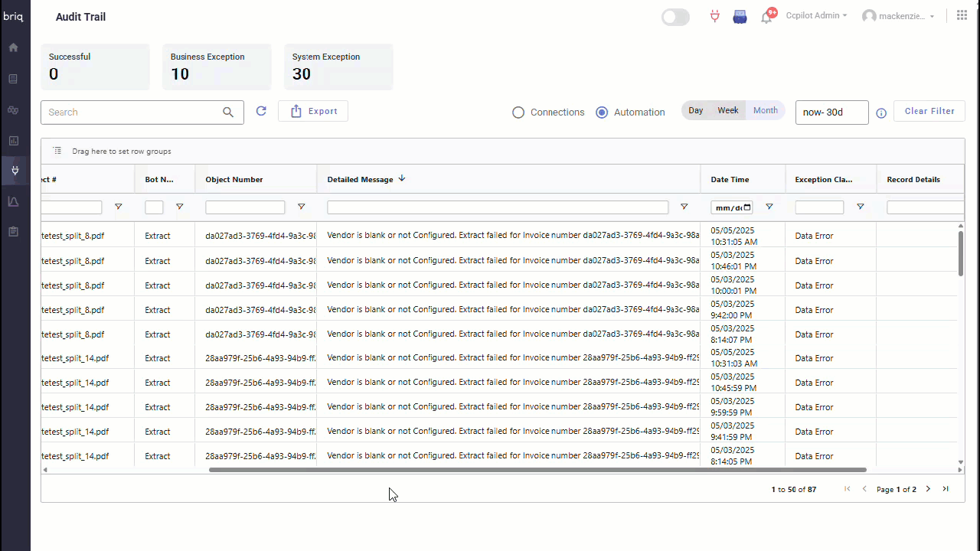Viewport: 980px width, 551px height.
Task: Select the highlighted plug icon in sidebar
Action: [15, 171]
